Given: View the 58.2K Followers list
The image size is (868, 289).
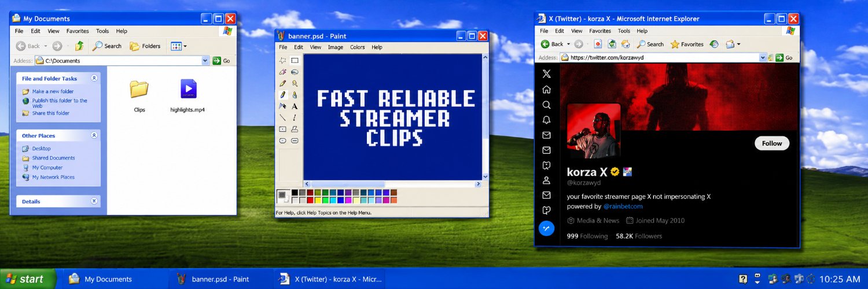Looking at the screenshot, I should 639,236.
